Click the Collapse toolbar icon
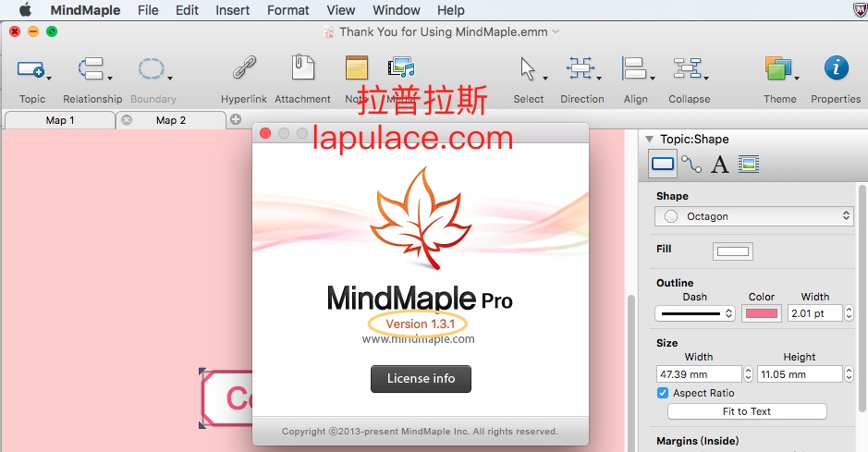The width and height of the screenshot is (868, 452). (687, 68)
